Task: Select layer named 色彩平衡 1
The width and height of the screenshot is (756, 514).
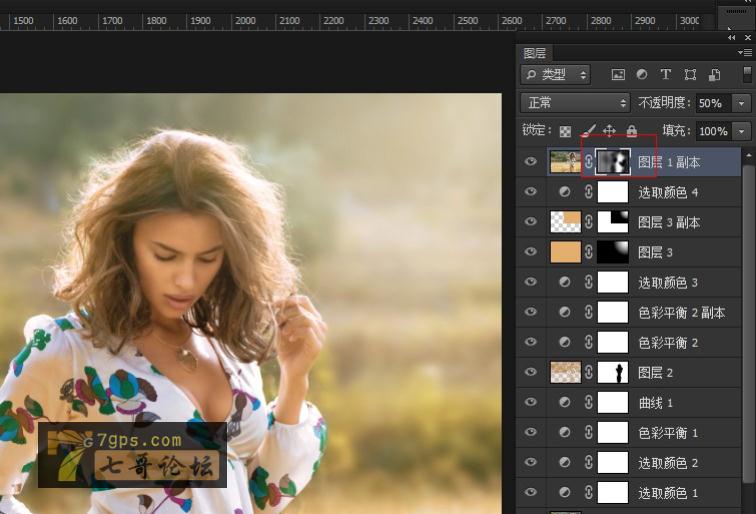Action: click(x=668, y=433)
